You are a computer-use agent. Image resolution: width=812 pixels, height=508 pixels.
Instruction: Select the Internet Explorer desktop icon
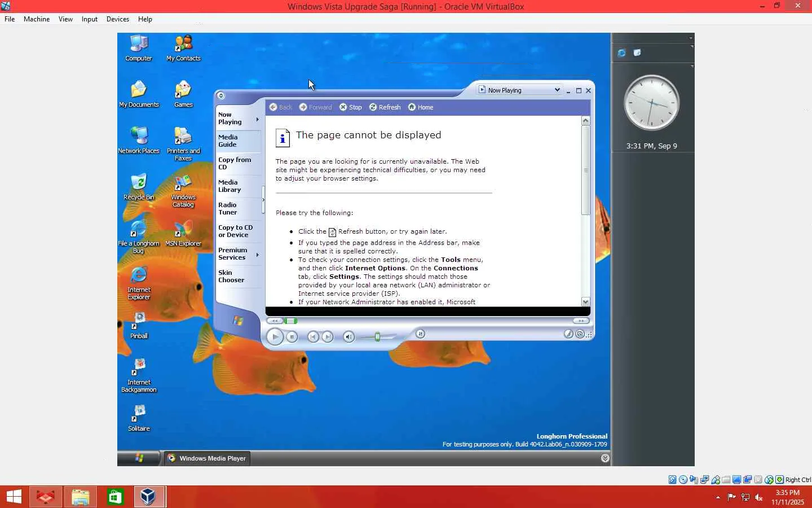tap(139, 283)
